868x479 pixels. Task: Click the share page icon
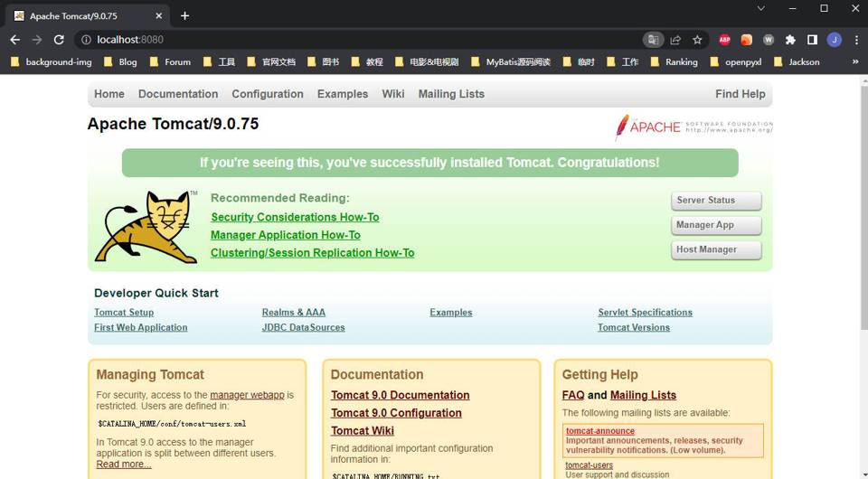tap(675, 40)
